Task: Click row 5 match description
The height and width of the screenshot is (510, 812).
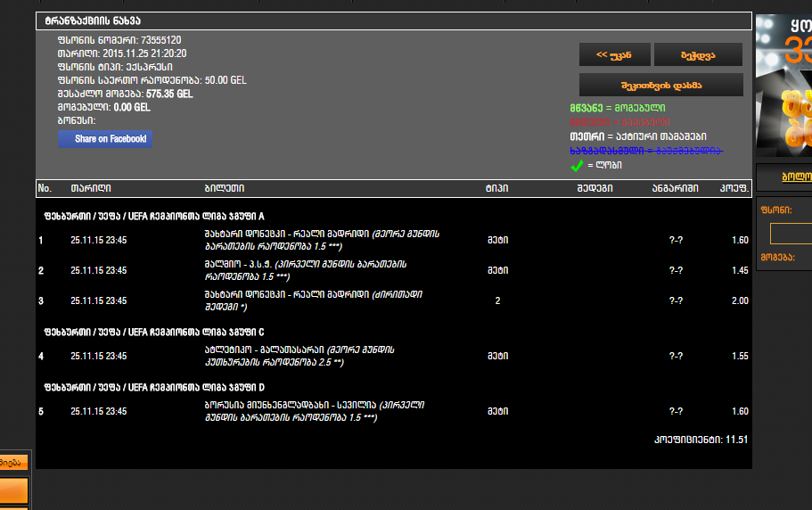Action: coord(315,411)
